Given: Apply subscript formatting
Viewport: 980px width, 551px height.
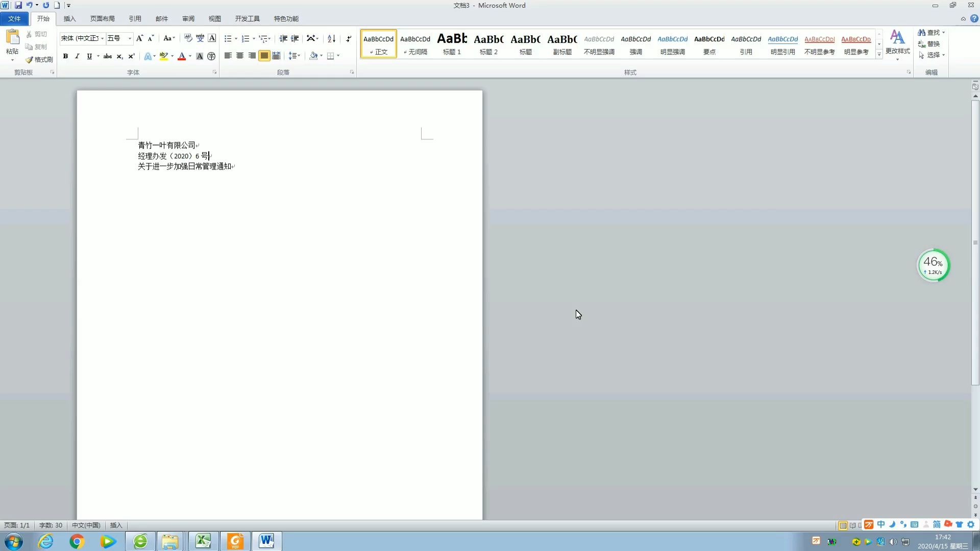Looking at the screenshot, I should coord(119,56).
